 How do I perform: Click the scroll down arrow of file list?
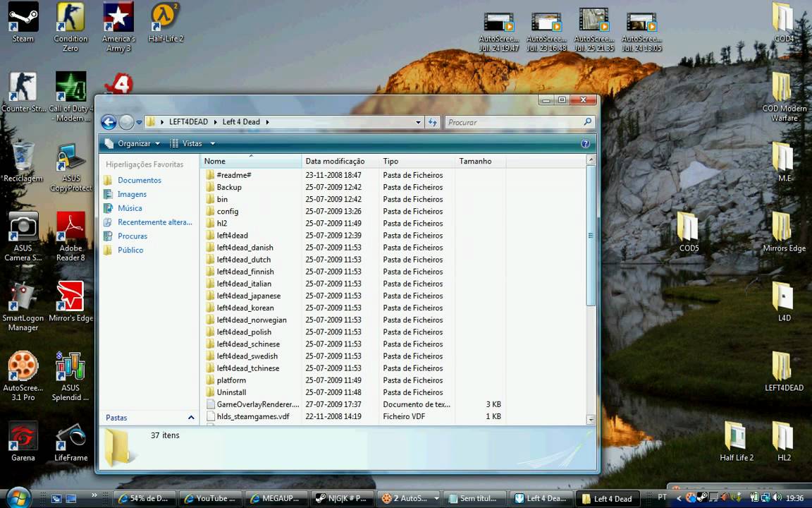591,419
